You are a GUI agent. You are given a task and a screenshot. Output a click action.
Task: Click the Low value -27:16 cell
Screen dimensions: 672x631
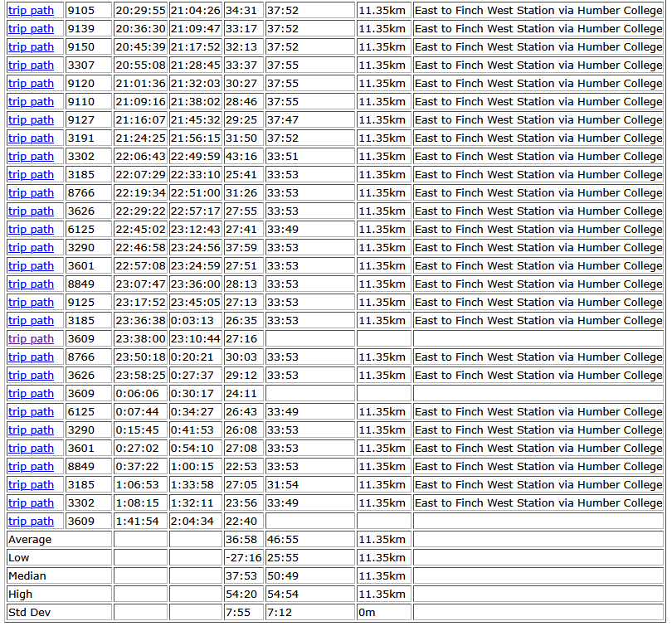pos(243,558)
